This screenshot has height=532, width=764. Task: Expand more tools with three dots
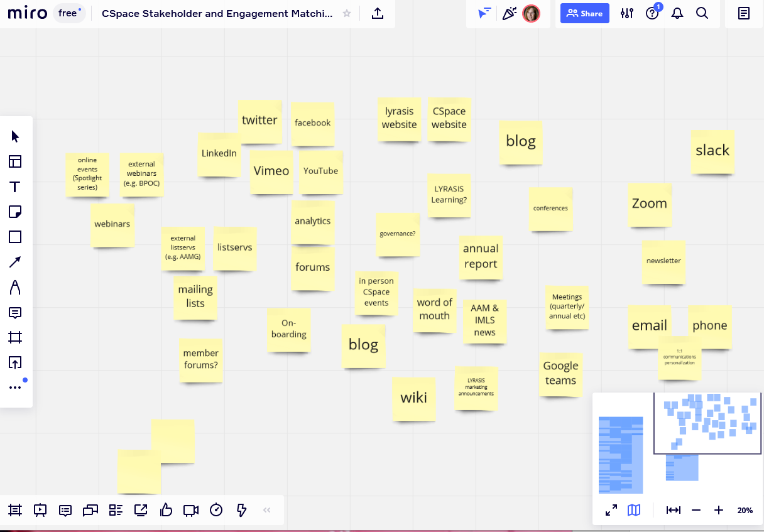(x=15, y=388)
